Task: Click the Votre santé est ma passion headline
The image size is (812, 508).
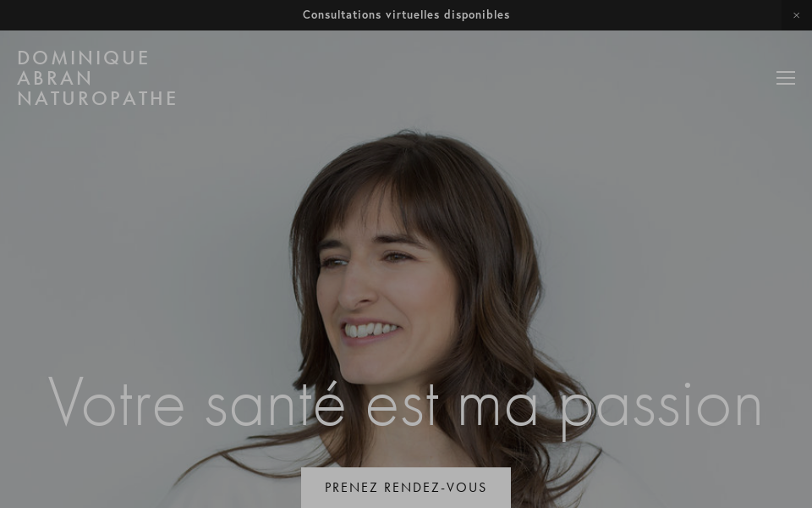Action: (405, 406)
